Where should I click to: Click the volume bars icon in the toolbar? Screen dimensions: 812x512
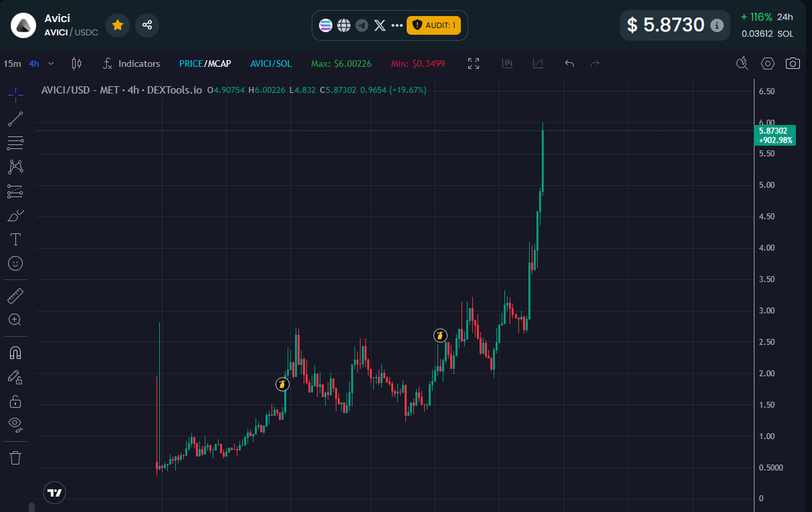pos(508,64)
